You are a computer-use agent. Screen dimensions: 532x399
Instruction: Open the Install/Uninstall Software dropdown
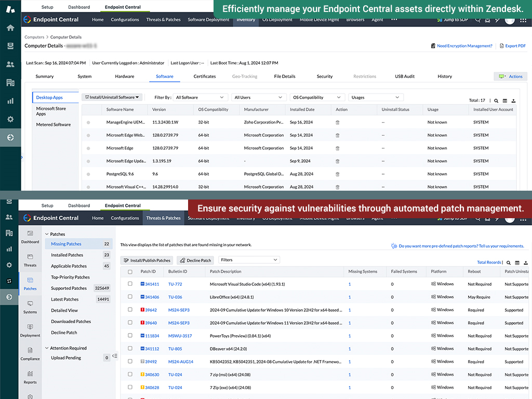[112, 97]
